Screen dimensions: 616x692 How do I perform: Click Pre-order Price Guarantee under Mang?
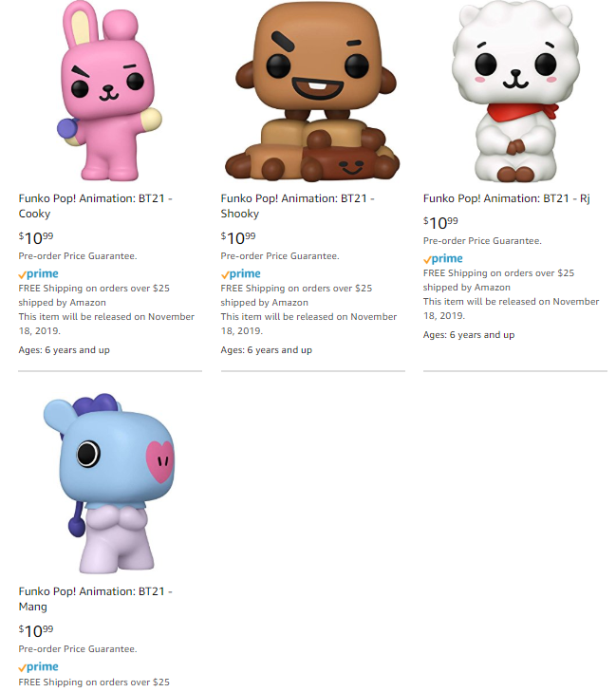(78, 649)
